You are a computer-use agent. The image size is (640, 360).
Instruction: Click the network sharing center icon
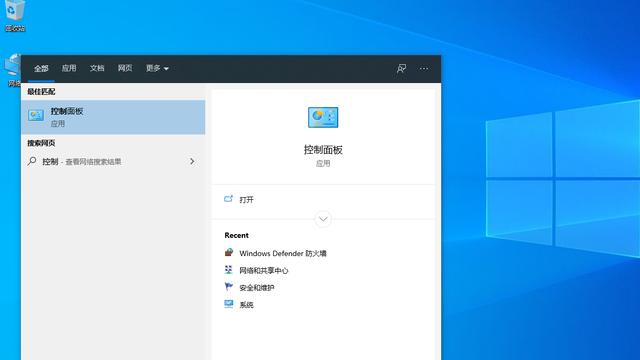coord(229,270)
